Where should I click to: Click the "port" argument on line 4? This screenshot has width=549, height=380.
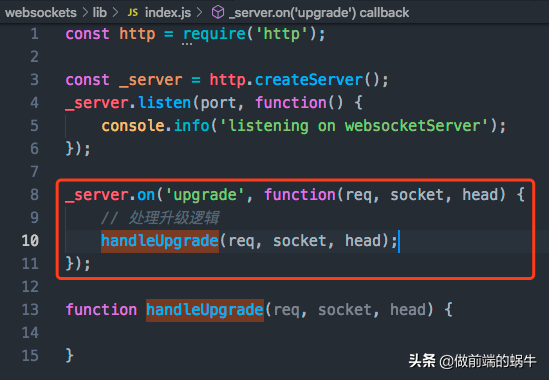[x=218, y=104]
